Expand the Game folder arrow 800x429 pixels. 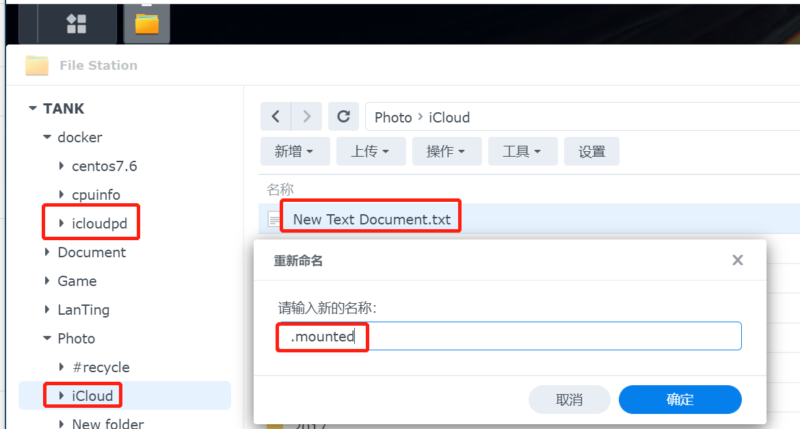coord(47,281)
